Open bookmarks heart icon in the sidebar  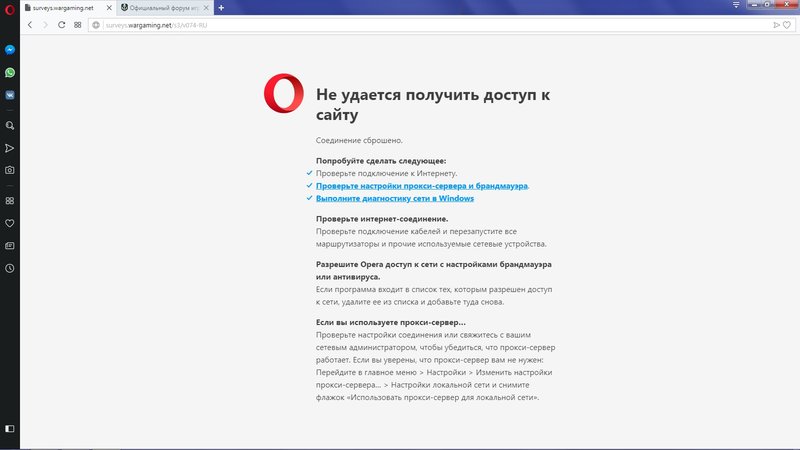9,223
